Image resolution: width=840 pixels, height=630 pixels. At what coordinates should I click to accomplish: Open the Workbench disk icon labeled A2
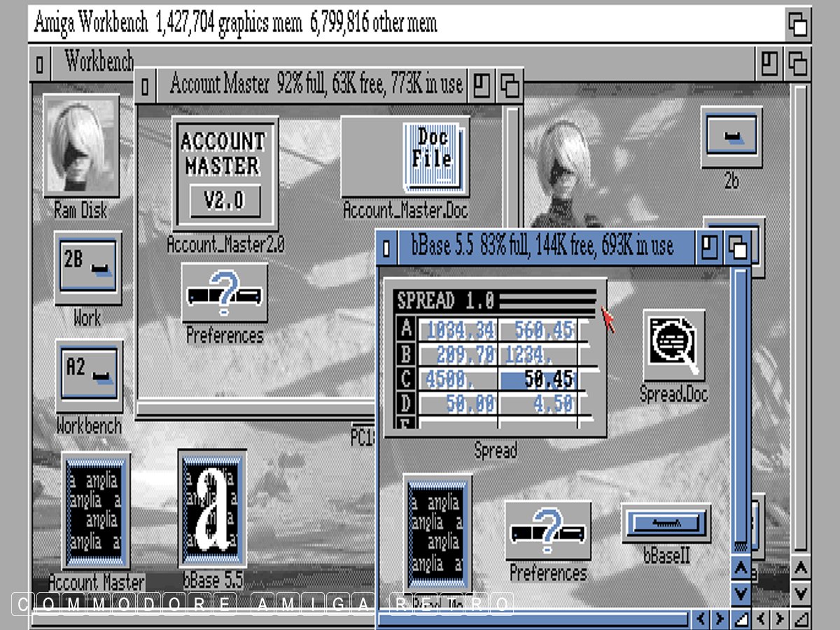click(x=89, y=375)
